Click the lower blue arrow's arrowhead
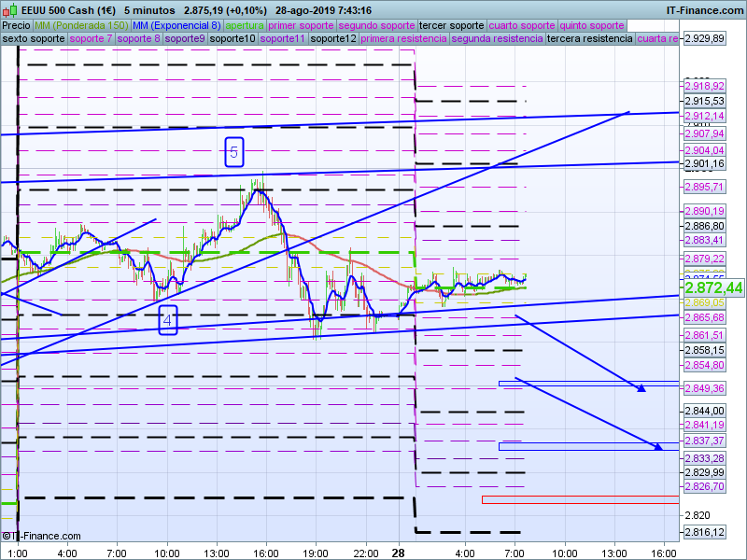 pos(658,448)
